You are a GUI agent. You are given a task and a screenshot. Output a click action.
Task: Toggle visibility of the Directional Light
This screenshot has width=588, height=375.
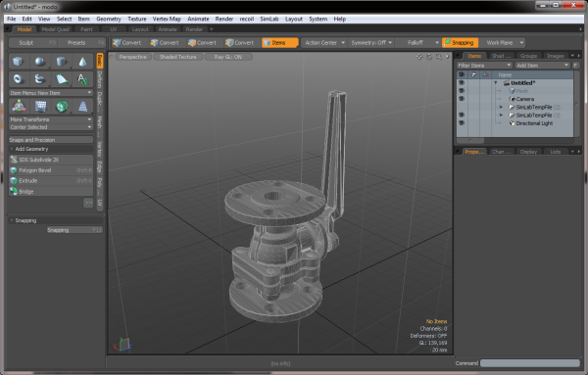(462, 123)
